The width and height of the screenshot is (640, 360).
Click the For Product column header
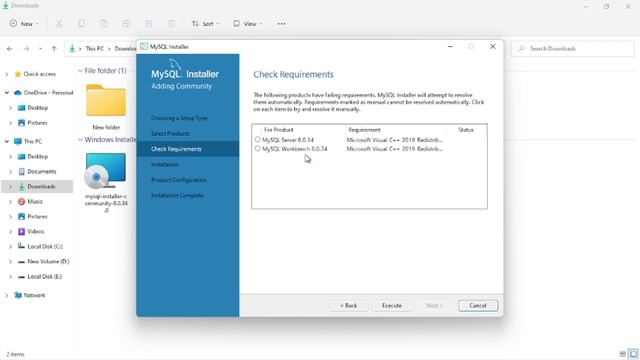click(x=278, y=130)
